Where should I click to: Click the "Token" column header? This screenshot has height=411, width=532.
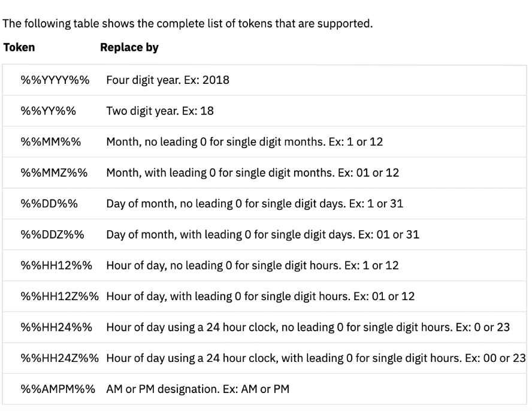point(19,47)
